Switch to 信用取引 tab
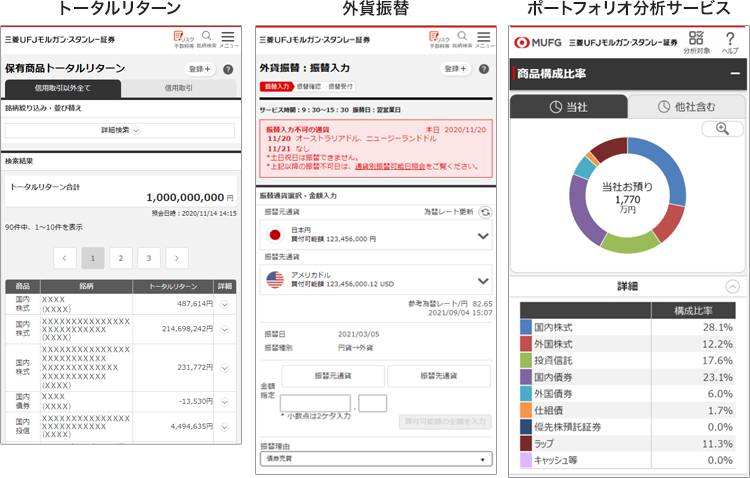Viewport: 750px width, 478px height. coord(178,88)
